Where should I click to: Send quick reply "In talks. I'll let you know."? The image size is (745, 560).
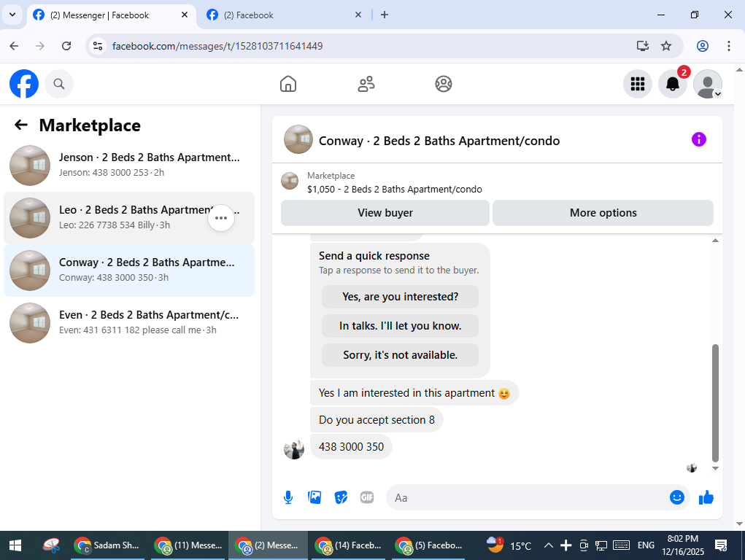click(400, 326)
